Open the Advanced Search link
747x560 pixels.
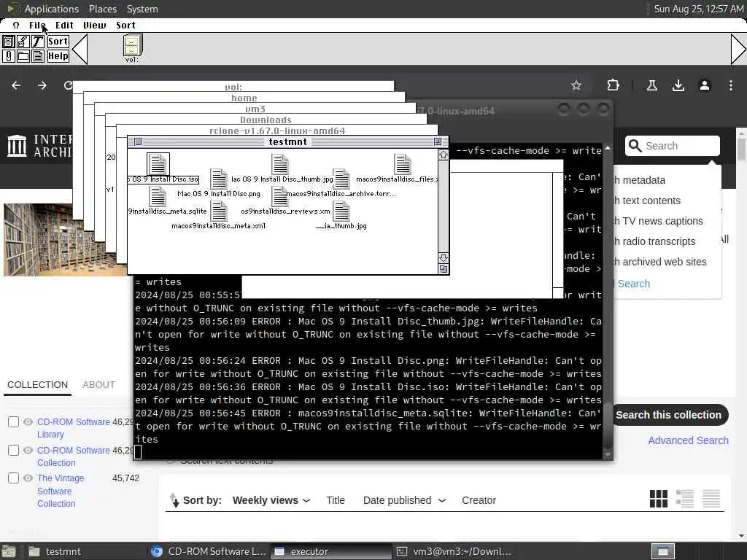pyautogui.click(x=689, y=440)
